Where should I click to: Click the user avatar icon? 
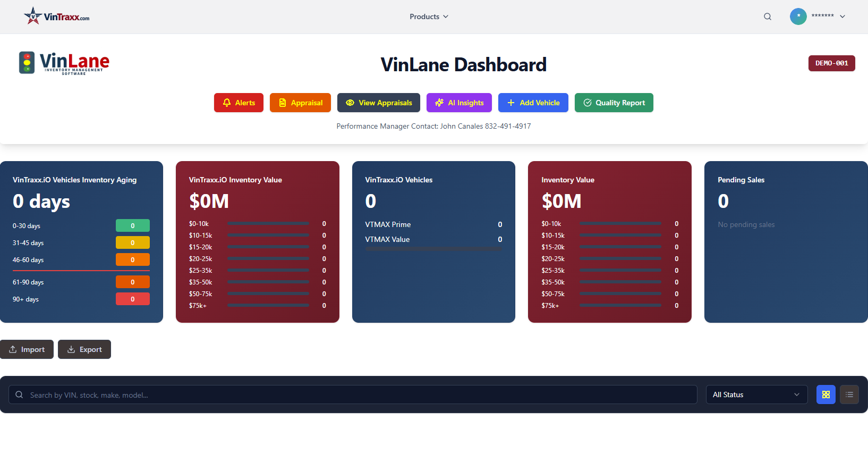798,16
